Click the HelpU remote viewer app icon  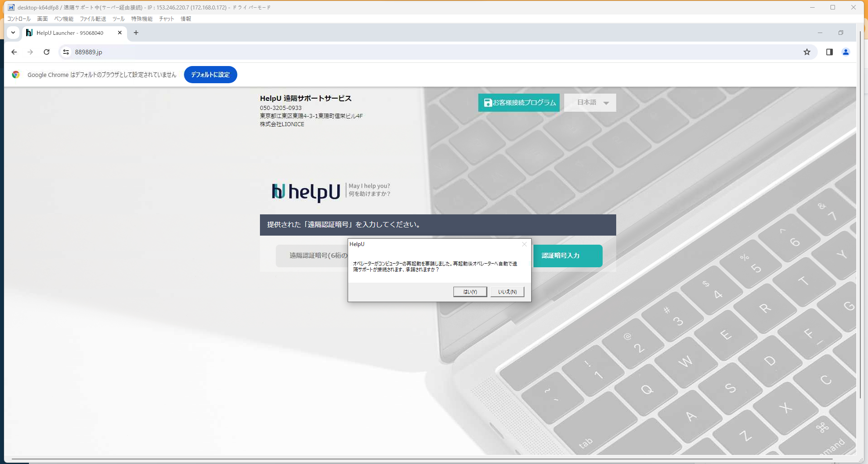point(11,7)
